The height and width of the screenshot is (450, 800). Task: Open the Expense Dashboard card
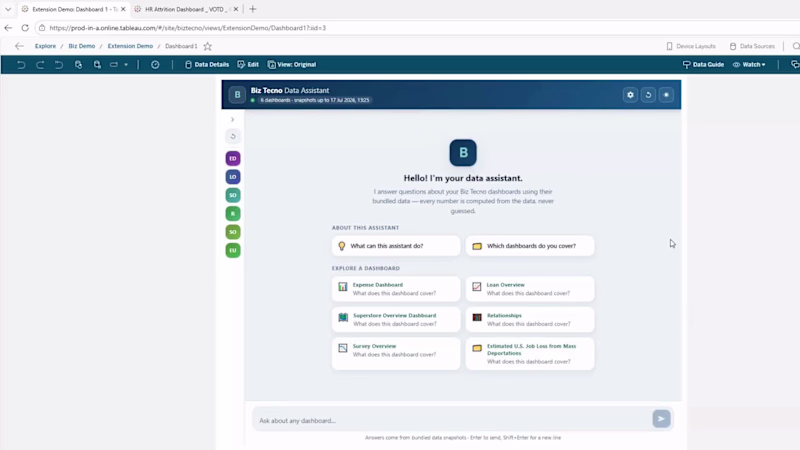click(x=396, y=289)
